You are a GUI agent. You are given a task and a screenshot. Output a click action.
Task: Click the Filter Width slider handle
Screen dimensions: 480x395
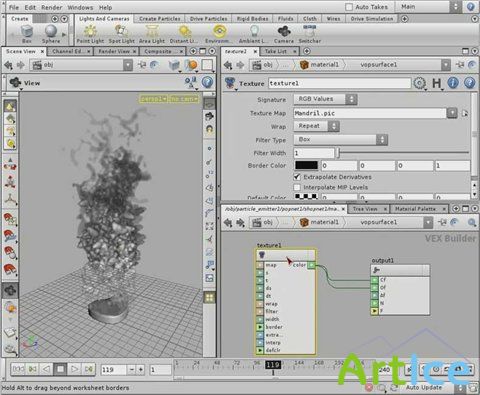coord(338,153)
